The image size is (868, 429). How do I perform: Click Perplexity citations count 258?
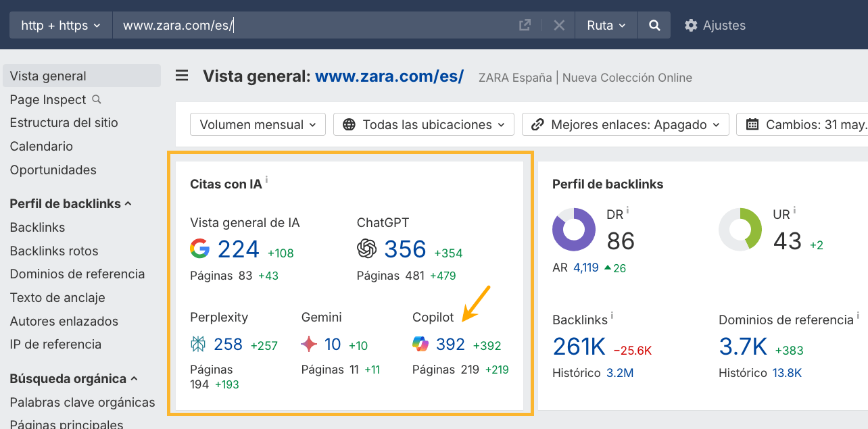228,345
